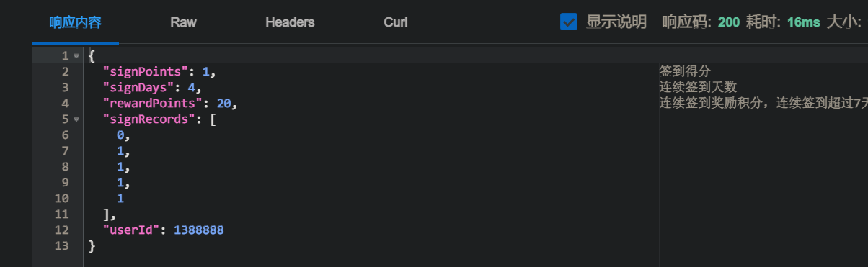
Task: Collapse the root object fold arrow on line 1
Action: point(76,55)
